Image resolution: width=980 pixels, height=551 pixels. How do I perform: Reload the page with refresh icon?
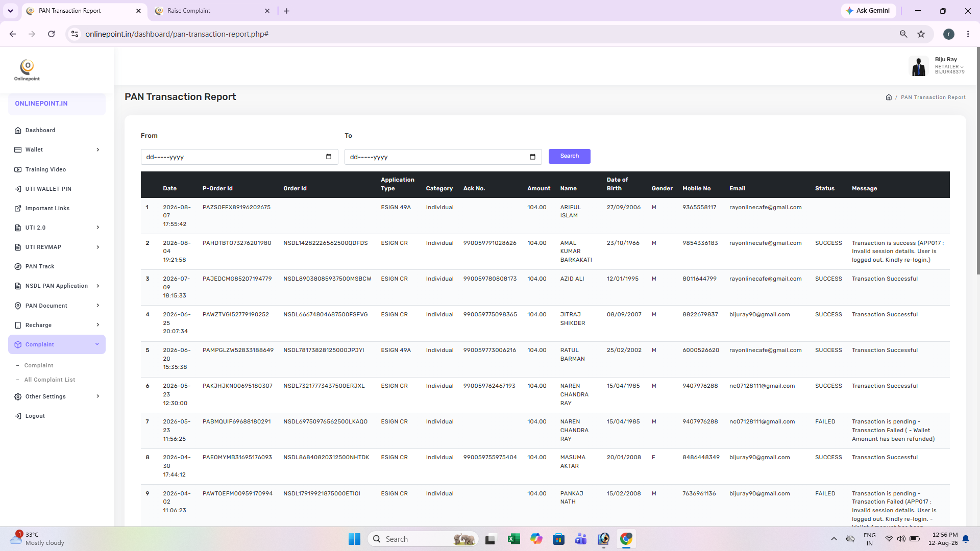[51, 34]
